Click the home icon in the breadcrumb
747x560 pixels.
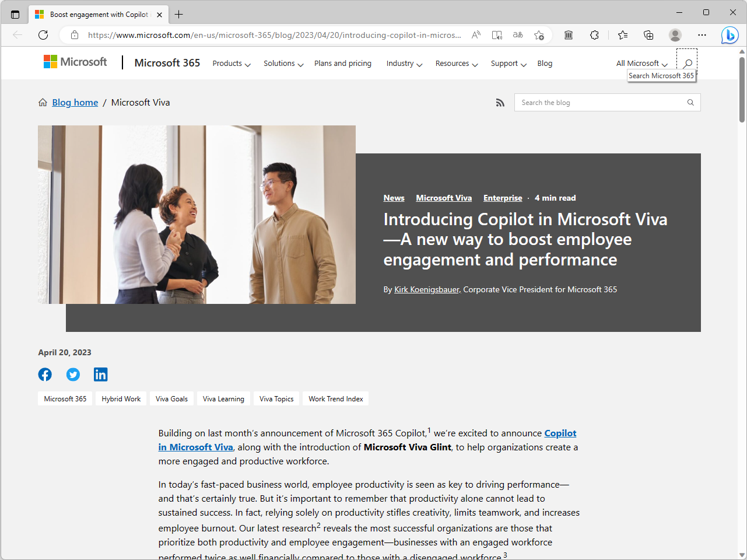43,101
